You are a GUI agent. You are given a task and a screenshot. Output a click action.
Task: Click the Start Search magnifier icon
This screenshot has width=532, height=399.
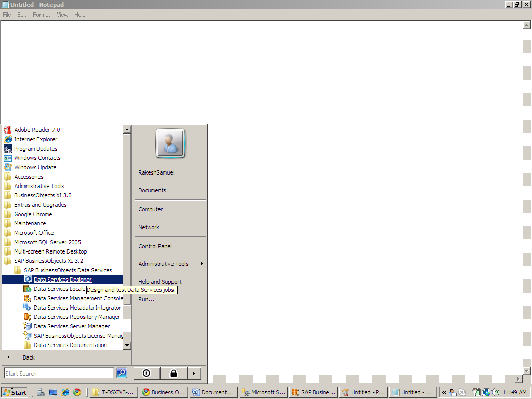click(x=122, y=373)
